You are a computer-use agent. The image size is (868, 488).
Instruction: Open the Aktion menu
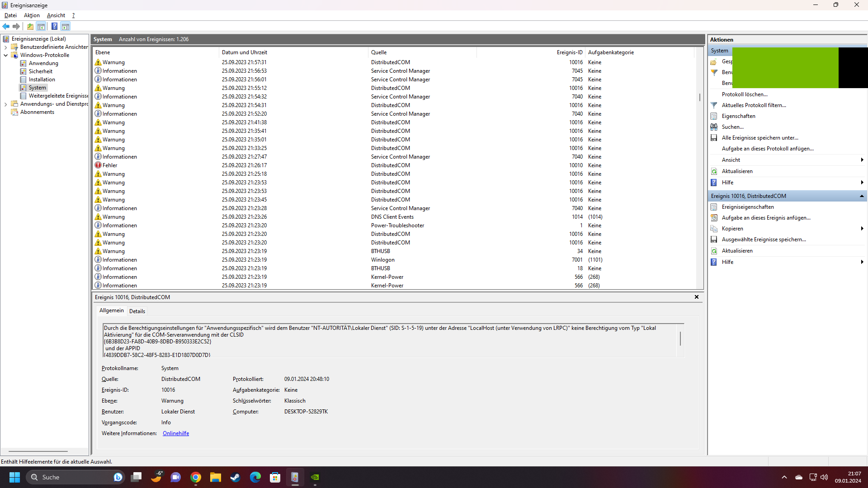pyautogui.click(x=32, y=15)
